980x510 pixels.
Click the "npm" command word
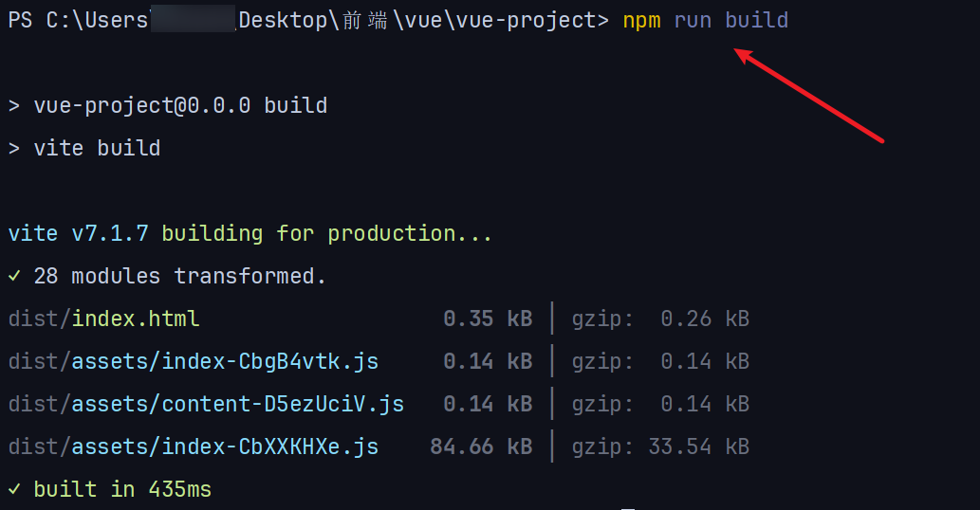tap(642, 20)
